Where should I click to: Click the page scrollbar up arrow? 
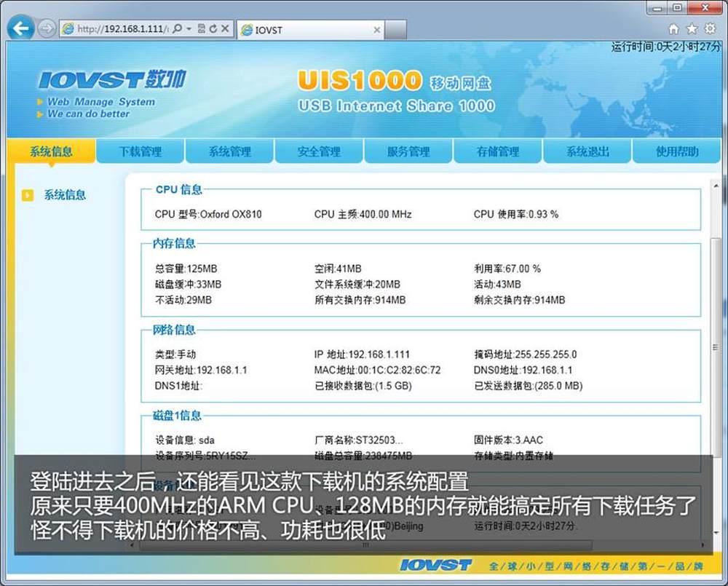click(x=716, y=186)
